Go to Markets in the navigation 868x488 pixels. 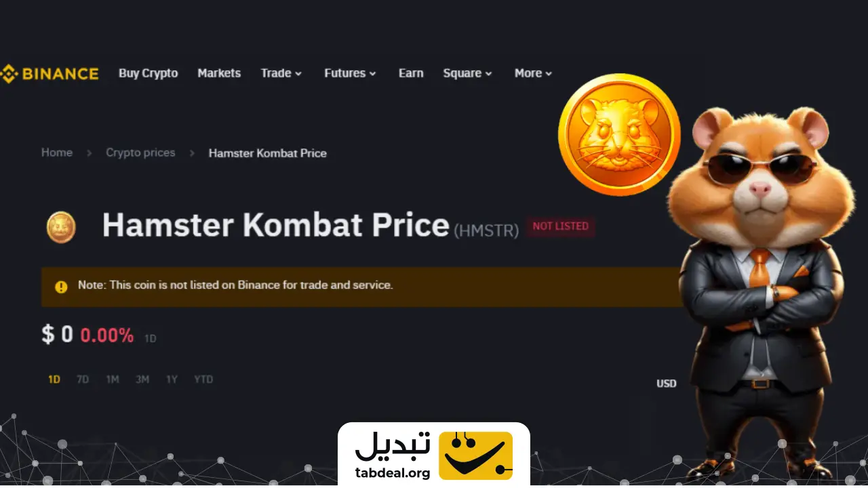coord(219,73)
